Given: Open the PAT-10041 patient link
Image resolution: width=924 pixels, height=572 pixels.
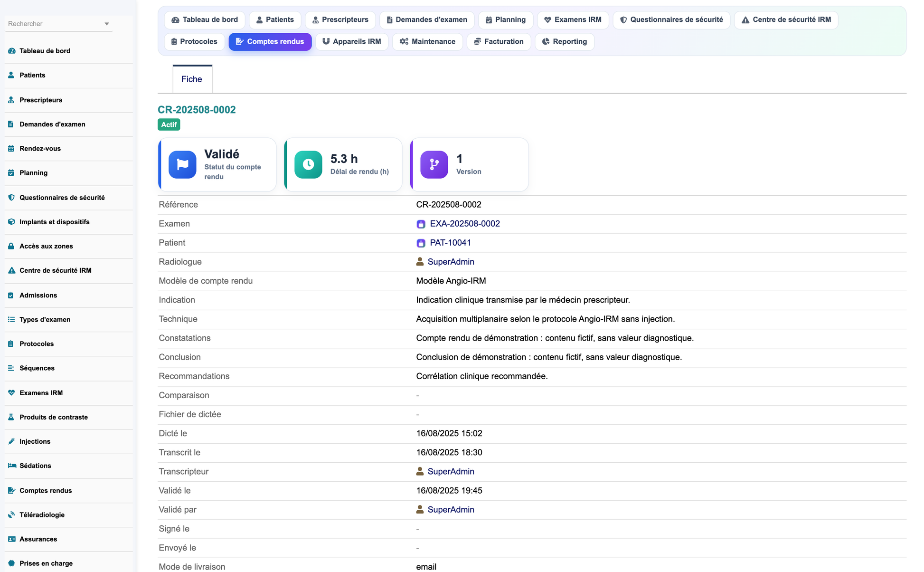Looking at the screenshot, I should [450, 243].
